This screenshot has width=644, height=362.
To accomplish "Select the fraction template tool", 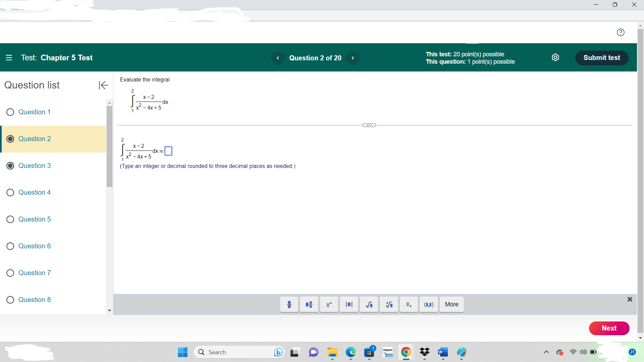I will [x=289, y=304].
